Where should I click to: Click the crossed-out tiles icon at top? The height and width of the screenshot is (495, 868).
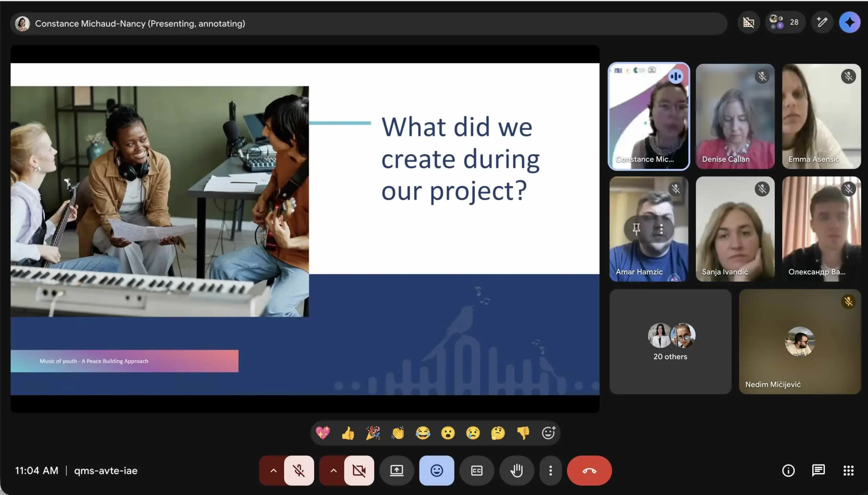pyautogui.click(x=748, y=22)
